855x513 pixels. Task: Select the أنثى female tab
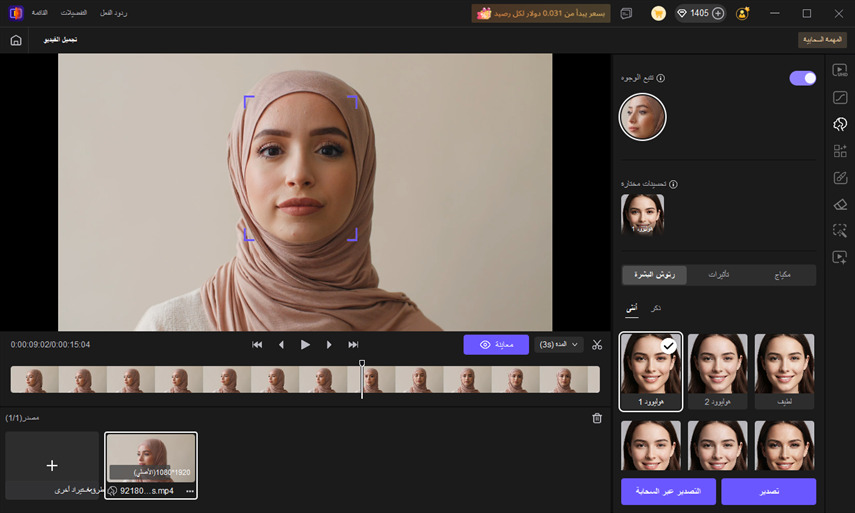[631, 309]
